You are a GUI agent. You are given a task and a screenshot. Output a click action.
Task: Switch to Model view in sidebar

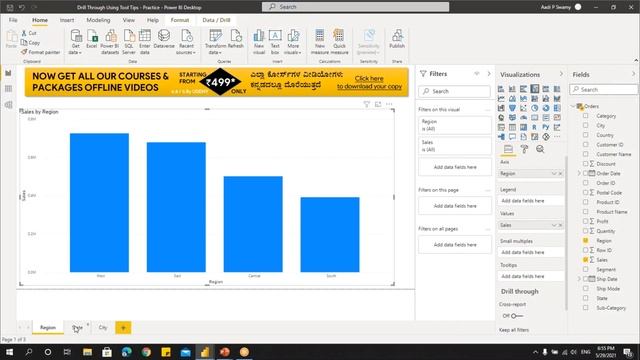(x=8, y=104)
